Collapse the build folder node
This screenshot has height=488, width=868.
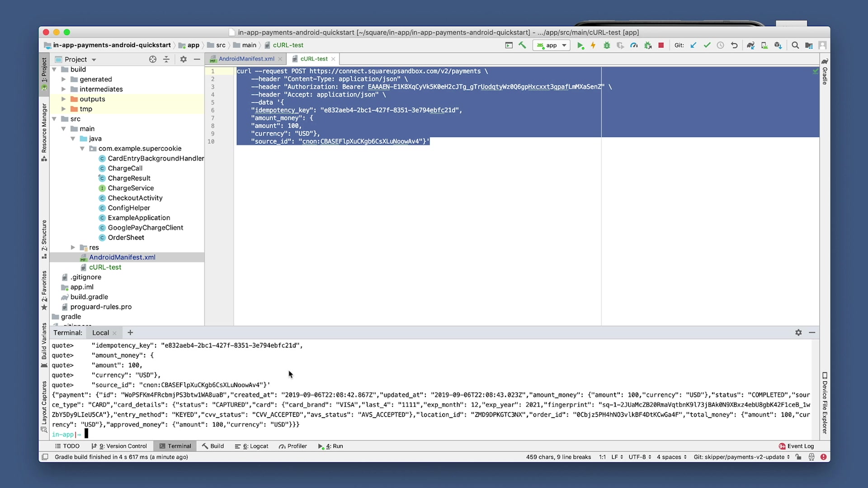tap(54, 69)
